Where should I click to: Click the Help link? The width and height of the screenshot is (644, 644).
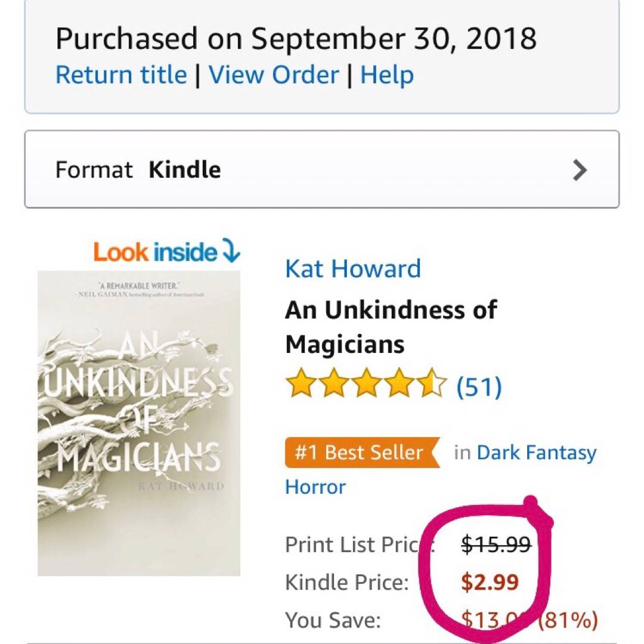coord(387,75)
